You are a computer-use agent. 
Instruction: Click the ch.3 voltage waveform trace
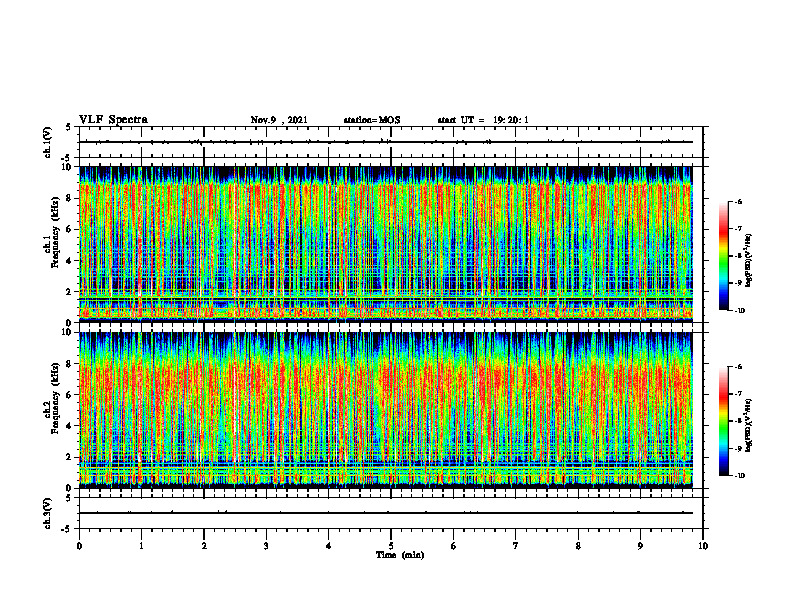click(x=386, y=513)
